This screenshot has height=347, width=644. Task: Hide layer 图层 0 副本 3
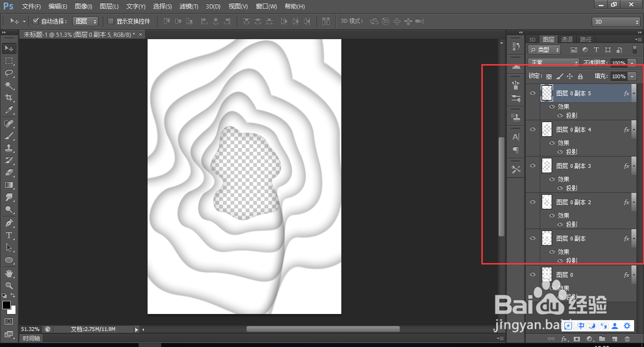[x=533, y=165]
